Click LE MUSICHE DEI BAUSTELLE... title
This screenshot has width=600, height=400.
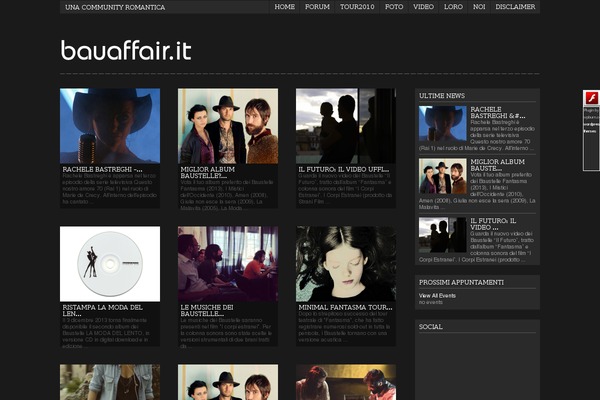click(207, 310)
